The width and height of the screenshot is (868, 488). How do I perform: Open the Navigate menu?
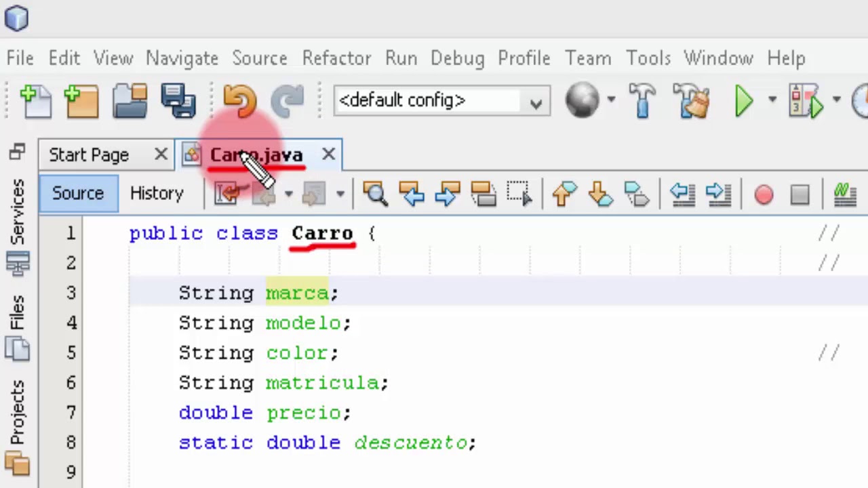point(182,58)
